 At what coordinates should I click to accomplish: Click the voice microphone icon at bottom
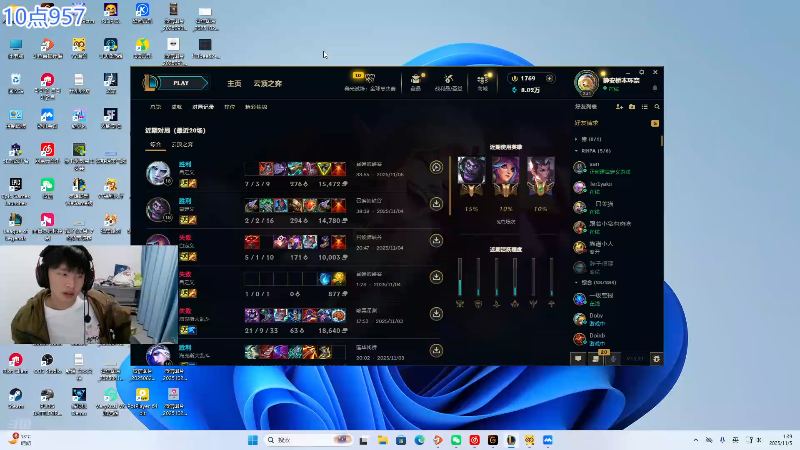click(613, 359)
